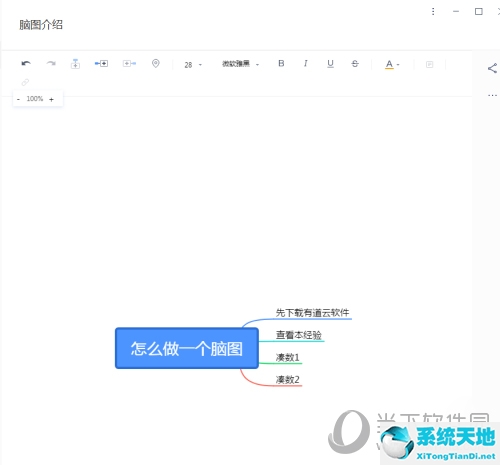Screen dimensions: 500x465
Task: Insert a parent node
Action: (129, 63)
